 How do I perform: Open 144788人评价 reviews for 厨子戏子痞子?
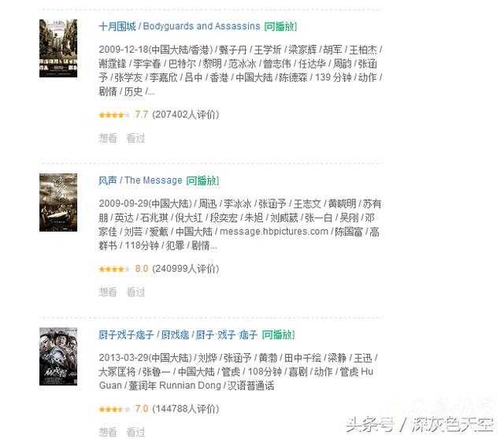pyautogui.click(x=186, y=409)
